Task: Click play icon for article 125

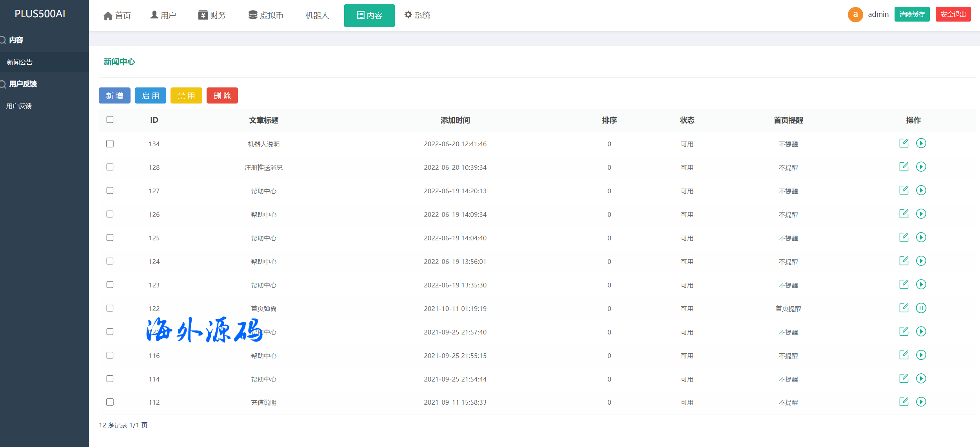Action: (x=921, y=237)
